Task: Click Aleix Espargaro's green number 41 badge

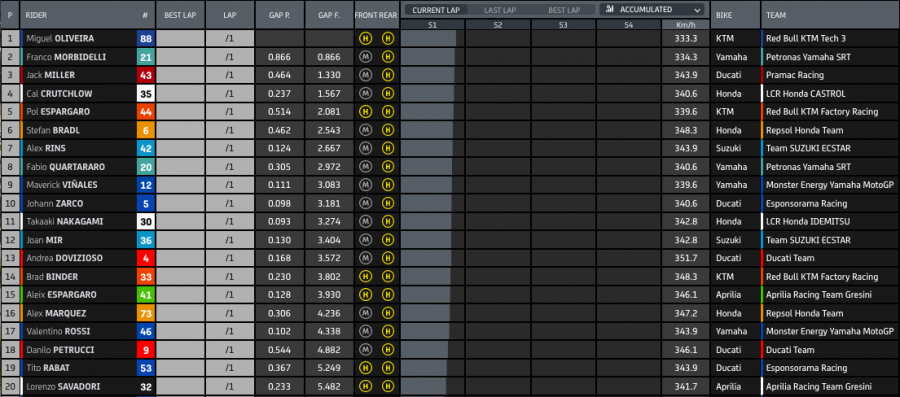Action: click(146, 295)
